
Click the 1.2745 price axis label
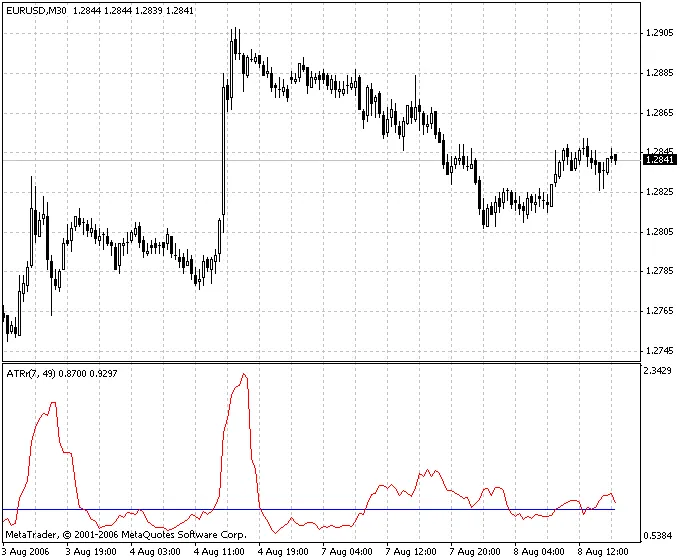coord(659,351)
